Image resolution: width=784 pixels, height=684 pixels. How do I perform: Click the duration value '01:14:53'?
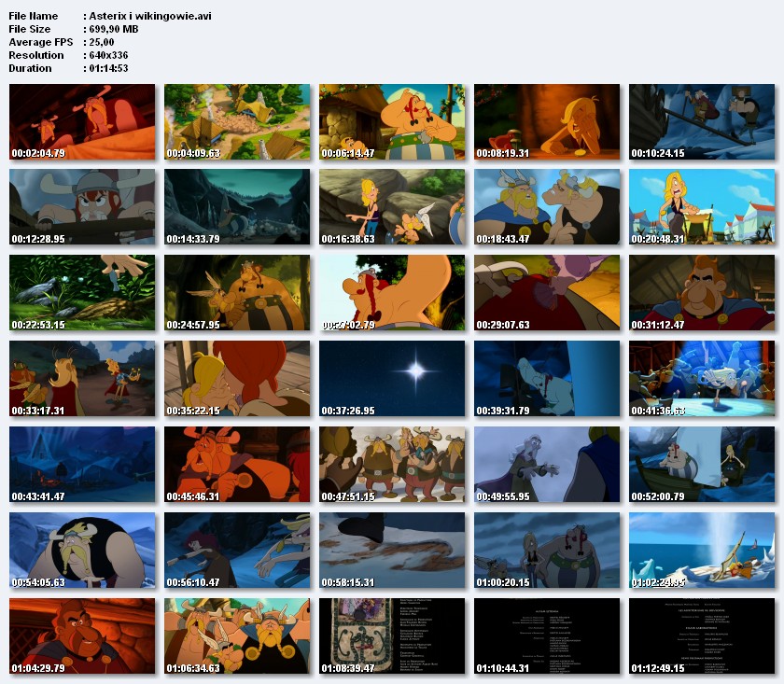click(108, 68)
